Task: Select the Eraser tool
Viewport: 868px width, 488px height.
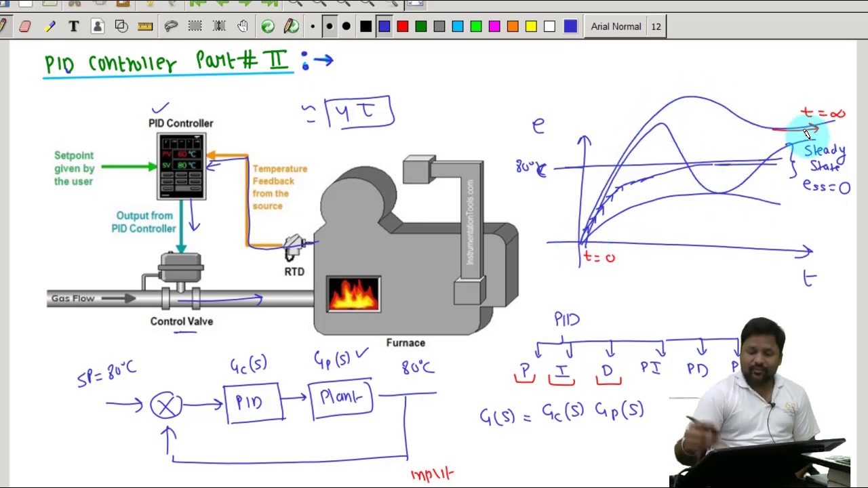Action: coord(25,26)
